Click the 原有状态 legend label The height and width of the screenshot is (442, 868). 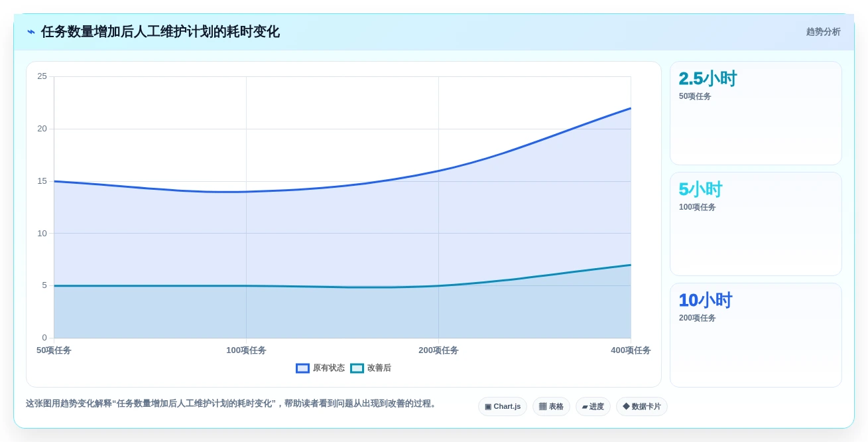pyautogui.click(x=328, y=368)
